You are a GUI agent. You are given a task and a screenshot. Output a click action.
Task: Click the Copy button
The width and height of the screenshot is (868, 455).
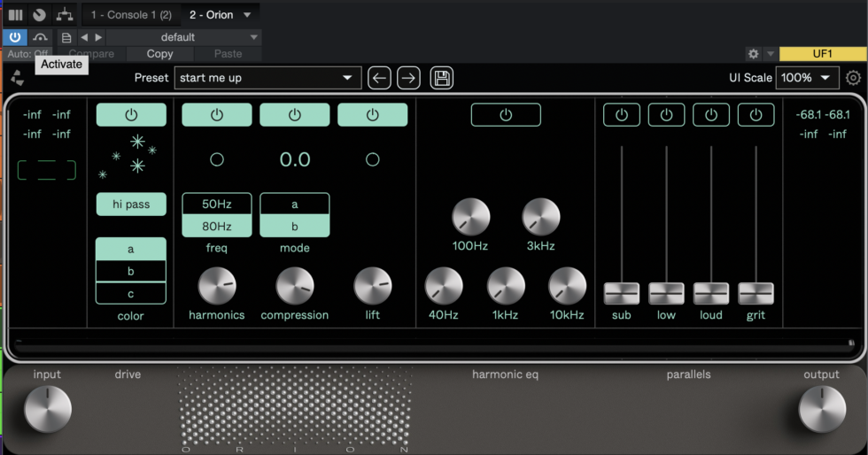(x=160, y=54)
